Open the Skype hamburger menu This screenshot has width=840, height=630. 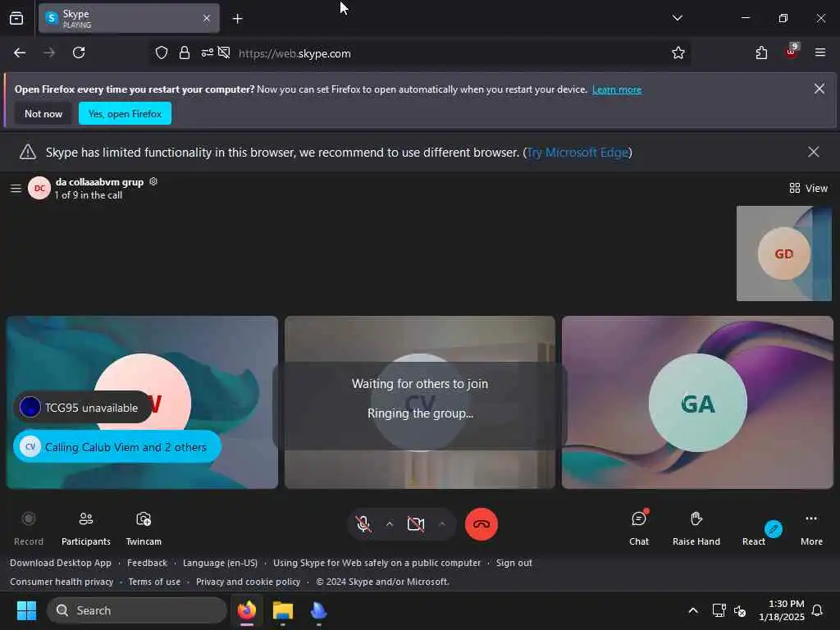(x=16, y=188)
